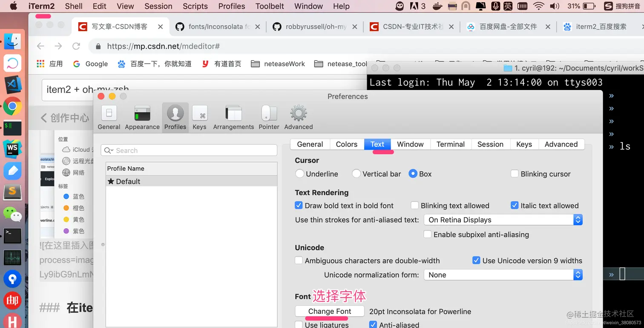The height and width of the screenshot is (328, 644).
Task: Click the profile Search field
Action: coord(189,151)
